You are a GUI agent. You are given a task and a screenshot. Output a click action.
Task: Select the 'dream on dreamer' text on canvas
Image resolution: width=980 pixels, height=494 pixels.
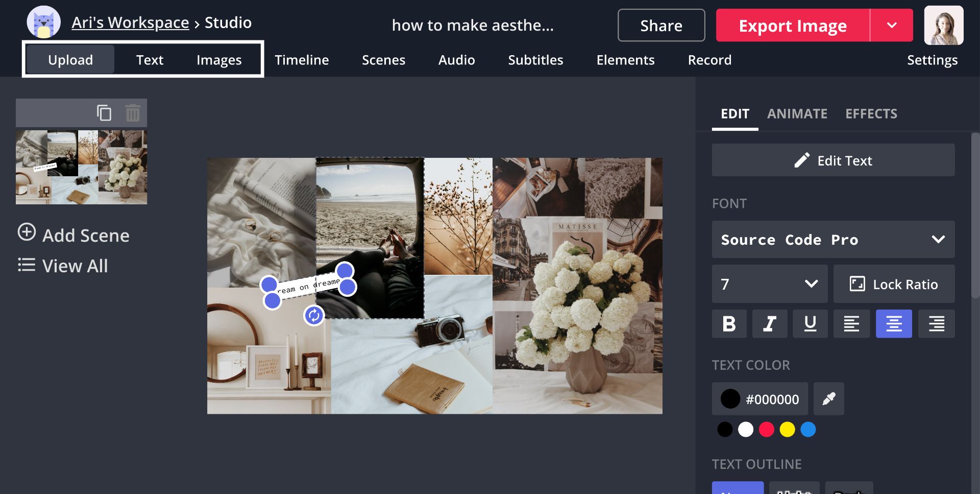tap(308, 286)
